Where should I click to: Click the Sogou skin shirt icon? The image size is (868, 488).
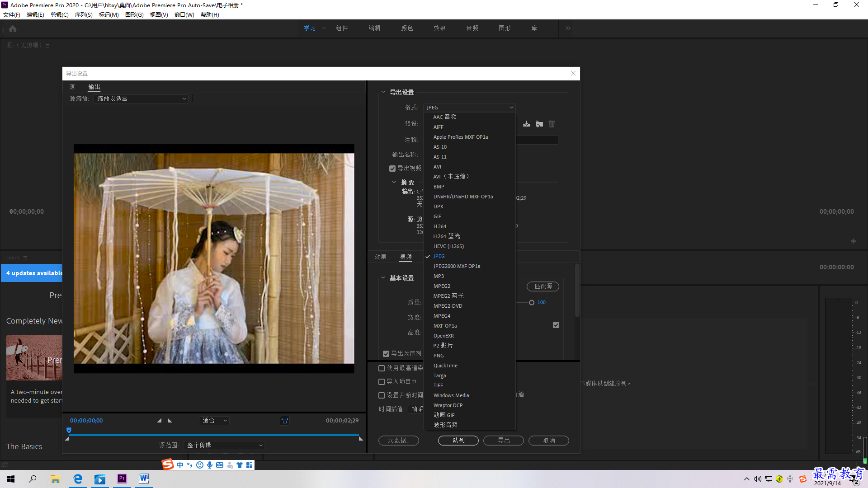point(240,465)
